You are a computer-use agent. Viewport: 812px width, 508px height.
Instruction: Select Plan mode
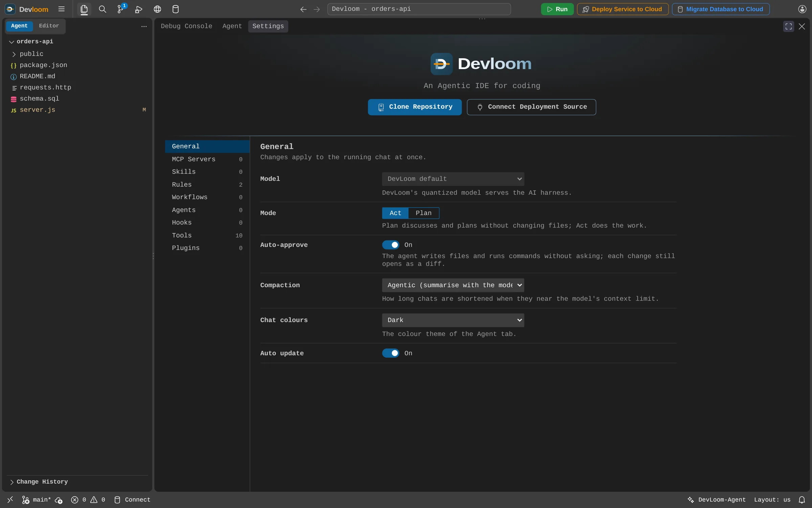point(424,213)
